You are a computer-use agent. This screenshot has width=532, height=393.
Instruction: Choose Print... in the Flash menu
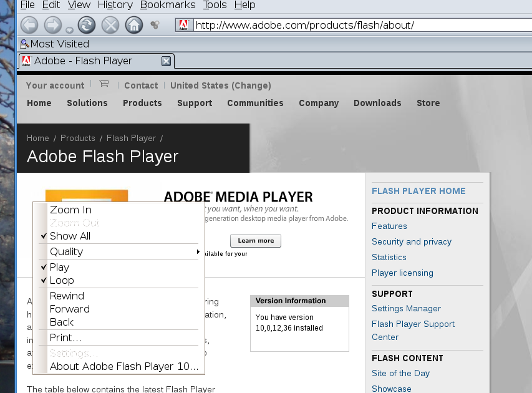click(x=118, y=337)
